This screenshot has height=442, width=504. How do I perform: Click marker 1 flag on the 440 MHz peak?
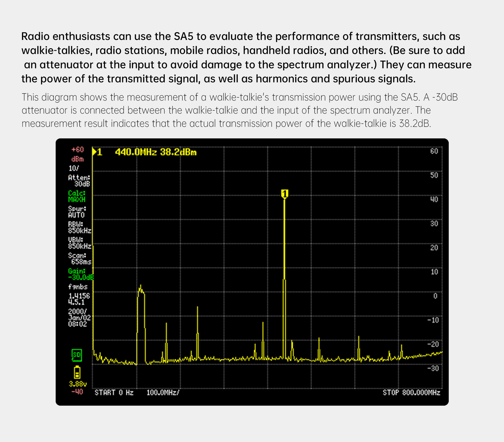(285, 194)
